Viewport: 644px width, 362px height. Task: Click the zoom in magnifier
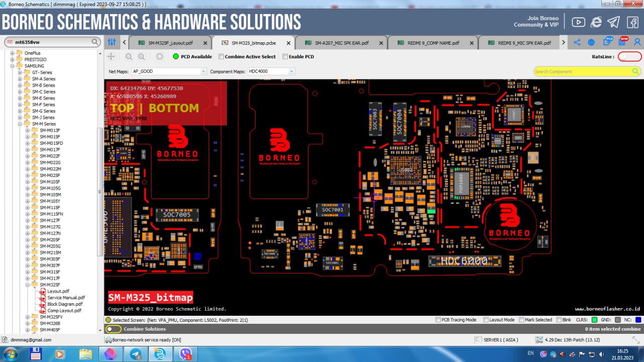pyautogui.click(x=141, y=57)
